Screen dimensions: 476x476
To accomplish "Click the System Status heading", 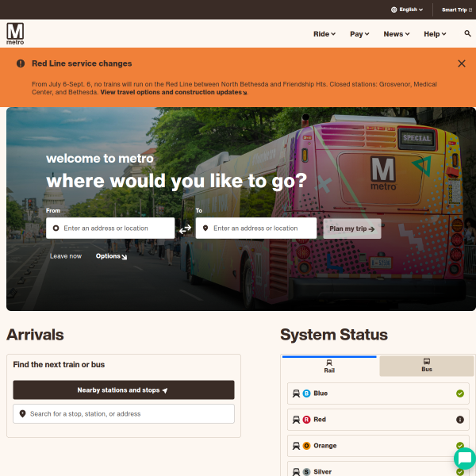I will pyautogui.click(x=334, y=335).
